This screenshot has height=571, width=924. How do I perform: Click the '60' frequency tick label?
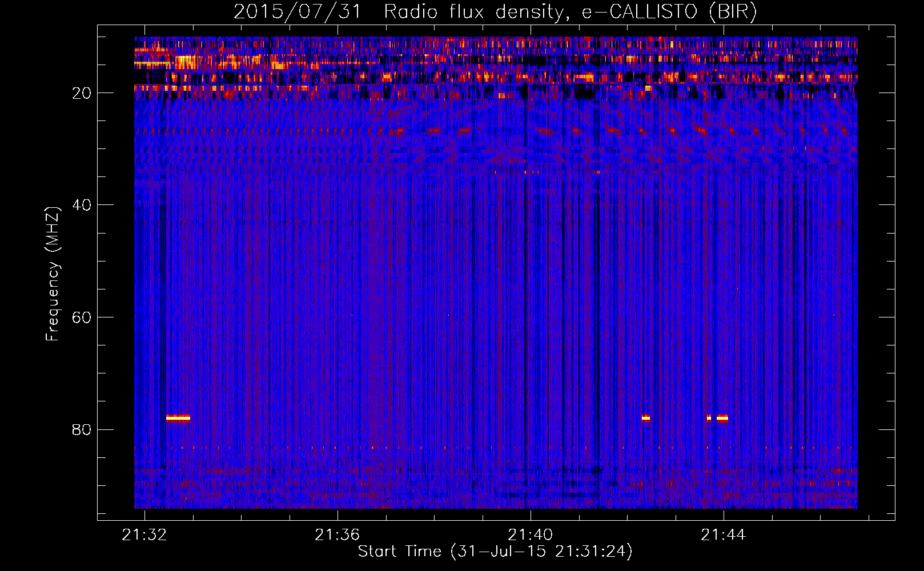[82, 317]
